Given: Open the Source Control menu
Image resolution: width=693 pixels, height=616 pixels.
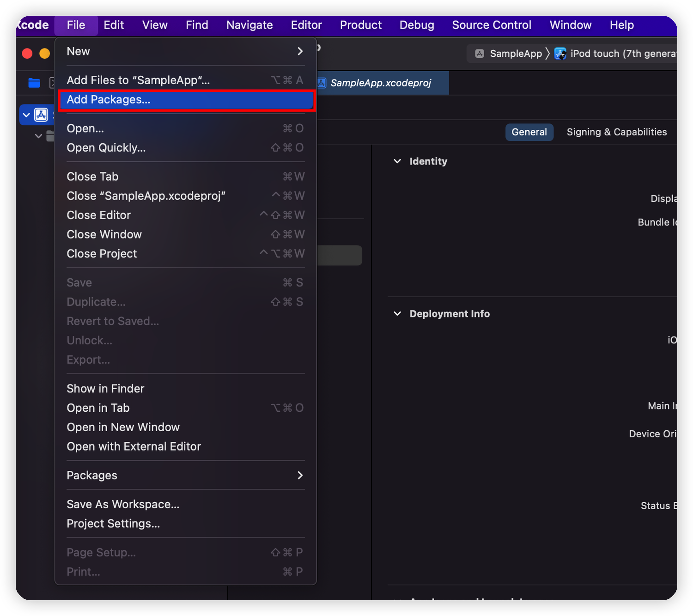Looking at the screenshot, I should coord(492,25).
